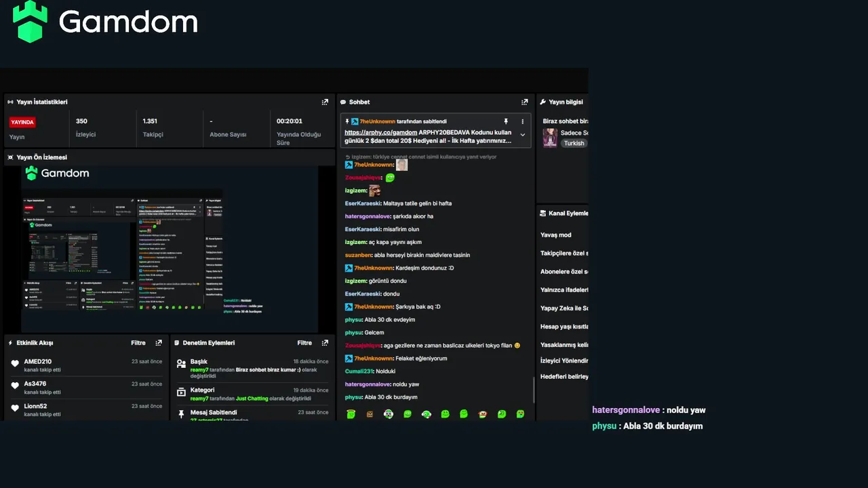Image resolution: width=868 pixels, height=488 pixels.
Task: Click the Denetim Eylemleri document icon
Action: [x=176, y=343]
